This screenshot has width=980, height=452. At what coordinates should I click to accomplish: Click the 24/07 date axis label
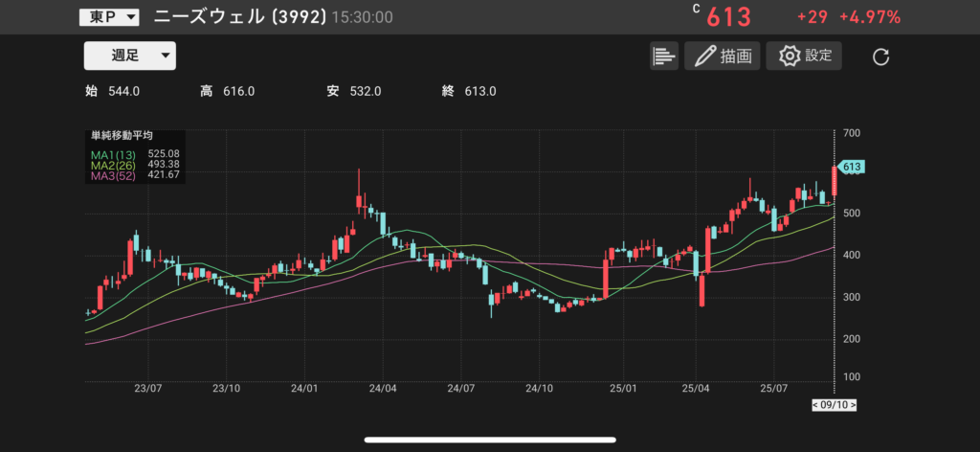pyautogui.click(x=460, y=388)
